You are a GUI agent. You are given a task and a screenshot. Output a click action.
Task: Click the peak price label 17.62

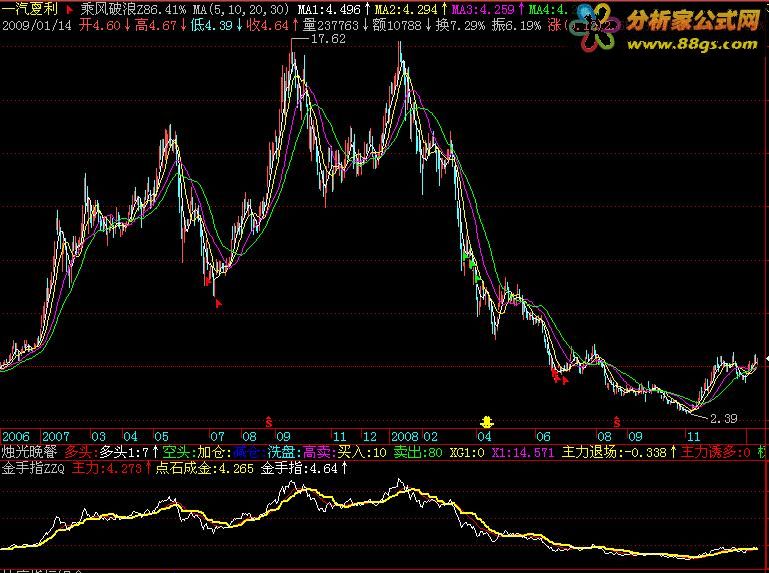(328, 39)
